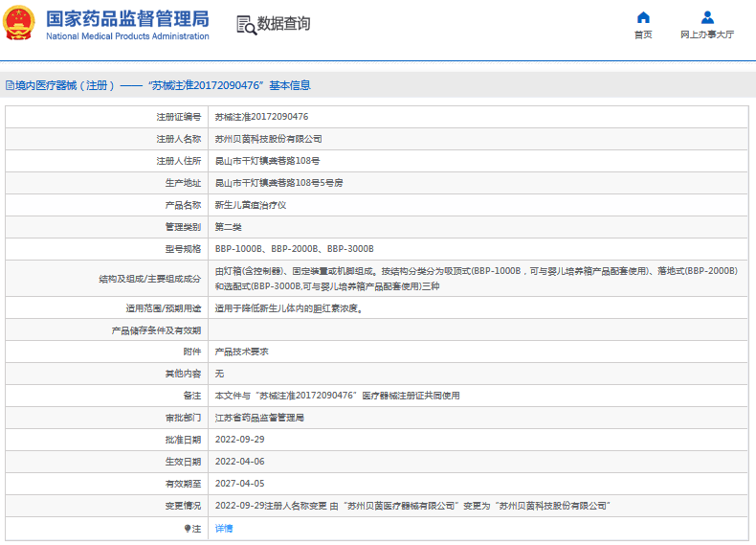Select model spec BBP-1000B、BBP-2000B、BBP-3000B
This screenshot has height=545, width=756.
click(294, 249)
